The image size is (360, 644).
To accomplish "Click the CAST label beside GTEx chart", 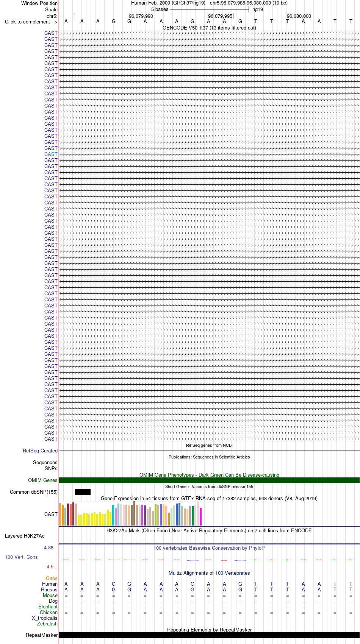I will tap(51, 515).
